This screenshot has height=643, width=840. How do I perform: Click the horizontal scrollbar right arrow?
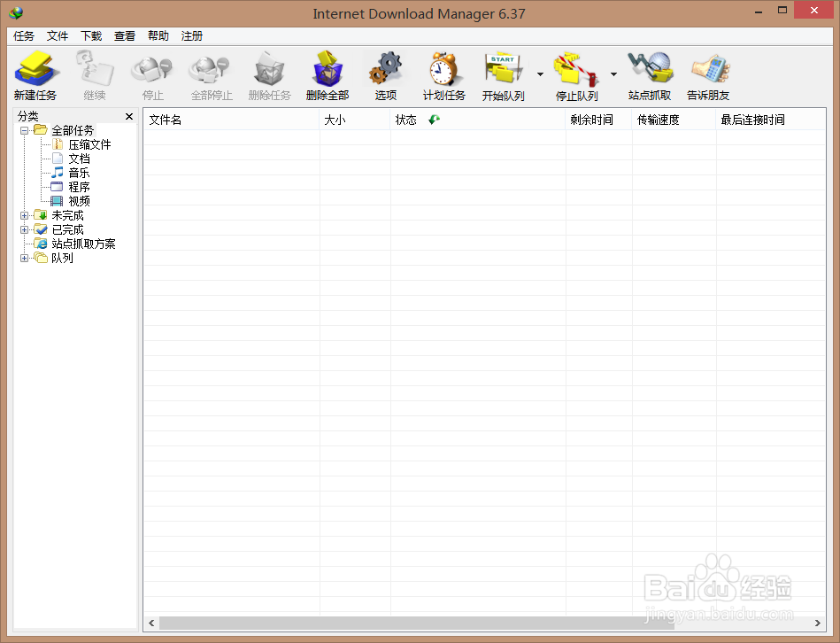point(818,624)
